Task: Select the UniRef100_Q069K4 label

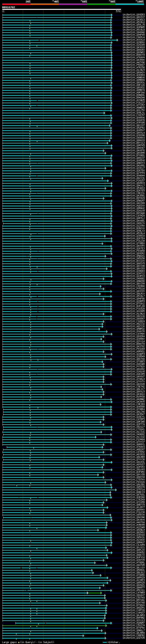Action: pyautogui.click(x=134, y=75)
